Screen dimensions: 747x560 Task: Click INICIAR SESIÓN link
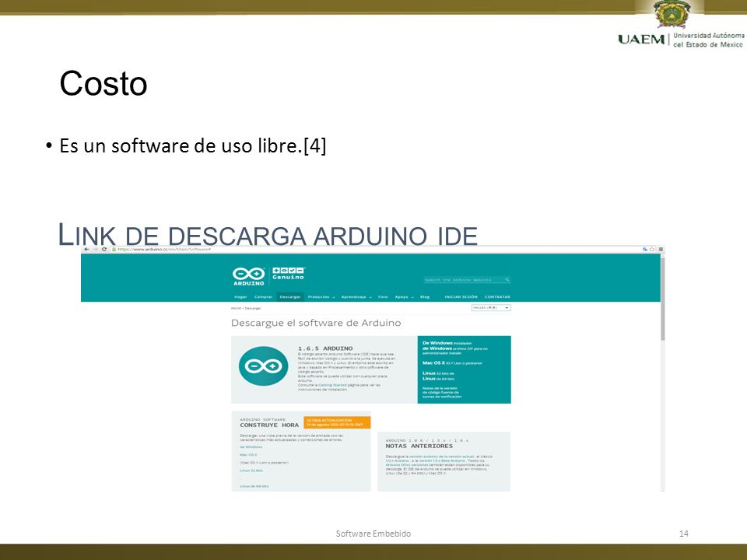click(x=461, y=296)
